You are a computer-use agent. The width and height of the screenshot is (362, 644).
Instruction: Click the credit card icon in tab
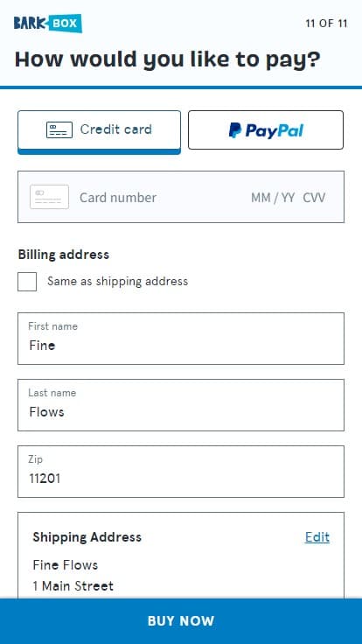(x=59, y=129)
